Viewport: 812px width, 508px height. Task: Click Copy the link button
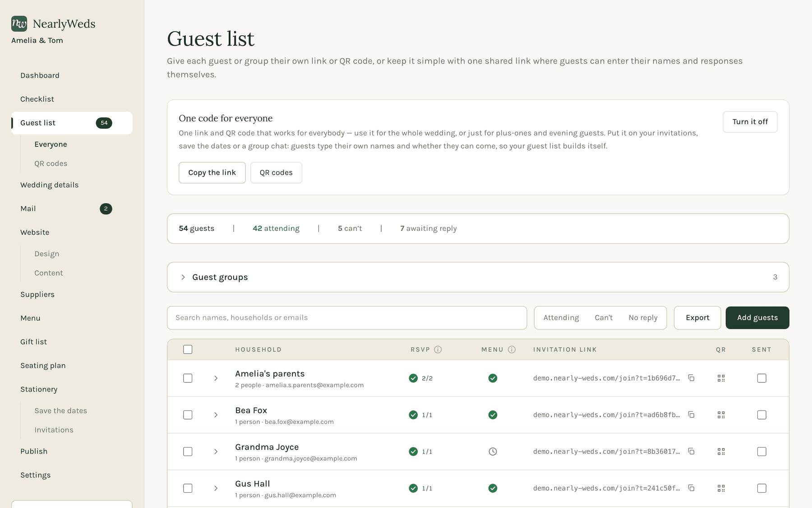pyautogui.click(x=212, y=172)
